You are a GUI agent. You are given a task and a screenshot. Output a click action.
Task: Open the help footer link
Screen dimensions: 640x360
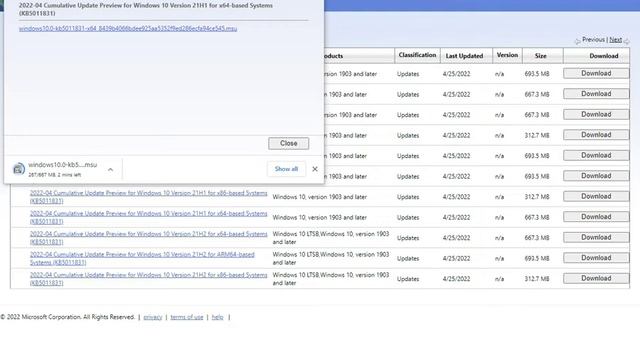click(218, 317)
